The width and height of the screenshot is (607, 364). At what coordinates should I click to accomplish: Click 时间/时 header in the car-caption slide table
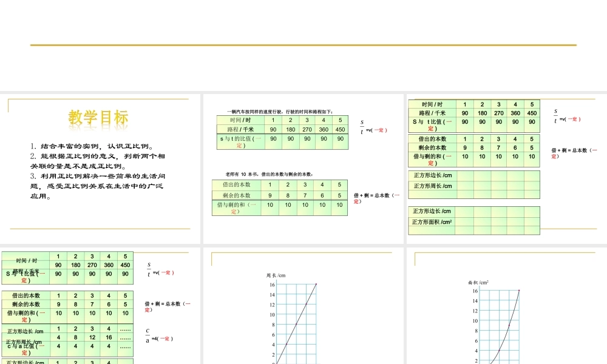click(240, 120)
